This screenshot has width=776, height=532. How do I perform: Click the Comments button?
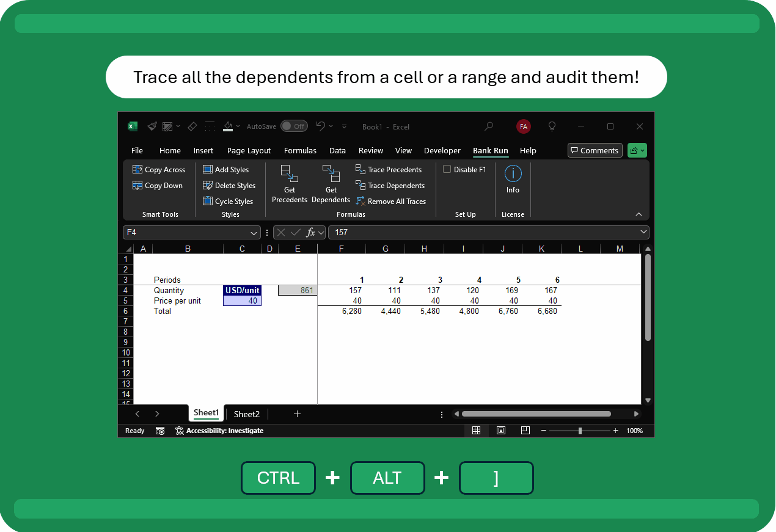(595, 151)
